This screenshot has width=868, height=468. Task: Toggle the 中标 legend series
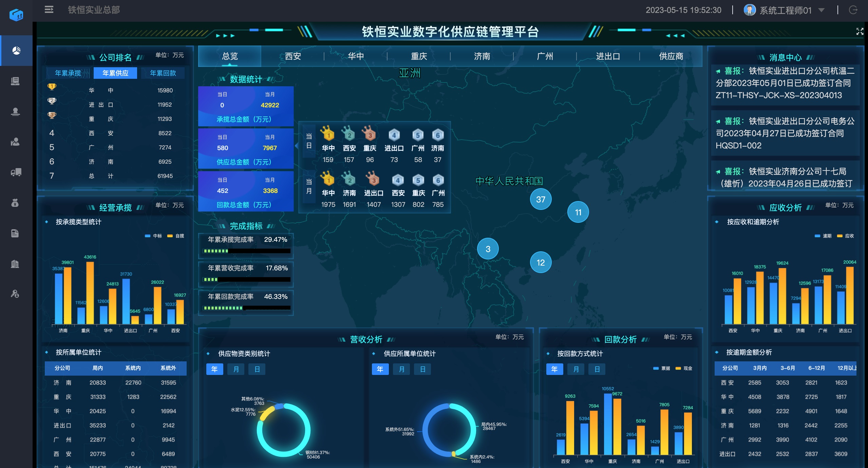click(153, 236)
